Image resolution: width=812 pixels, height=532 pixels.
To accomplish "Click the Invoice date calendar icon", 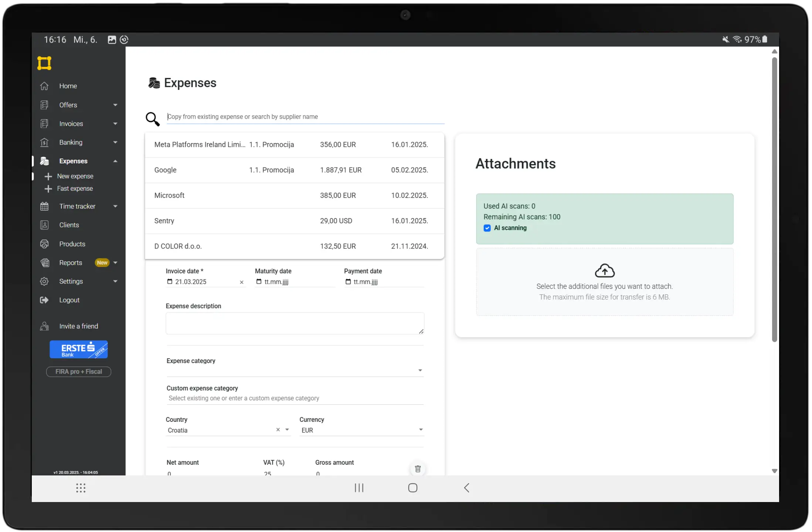I will 170,282.
